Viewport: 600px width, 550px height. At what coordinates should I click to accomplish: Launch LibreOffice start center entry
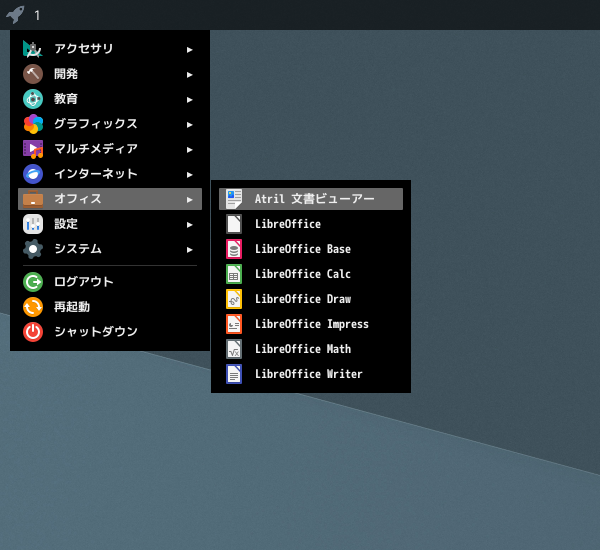pyautogui.click(x=311, y=224)
